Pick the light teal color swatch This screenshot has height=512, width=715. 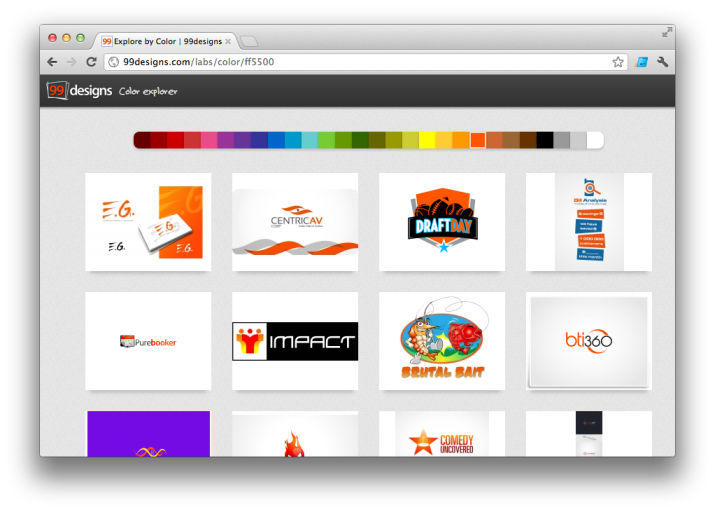point(310,140)
